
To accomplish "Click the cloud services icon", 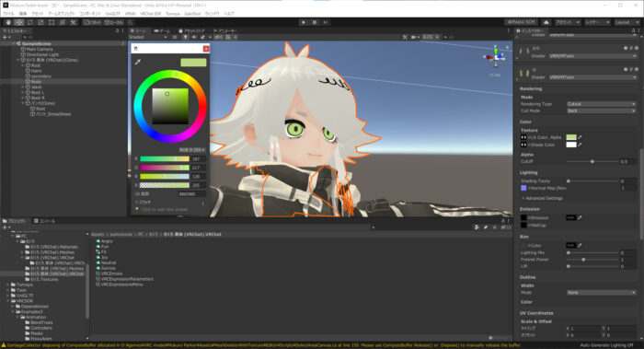I will tap(546, 22).
